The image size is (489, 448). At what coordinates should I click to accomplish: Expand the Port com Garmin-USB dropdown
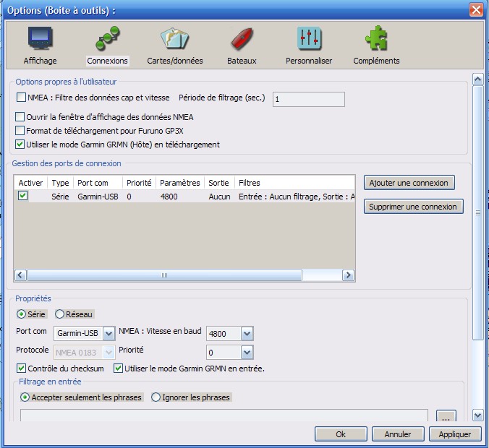coord(109,333)
